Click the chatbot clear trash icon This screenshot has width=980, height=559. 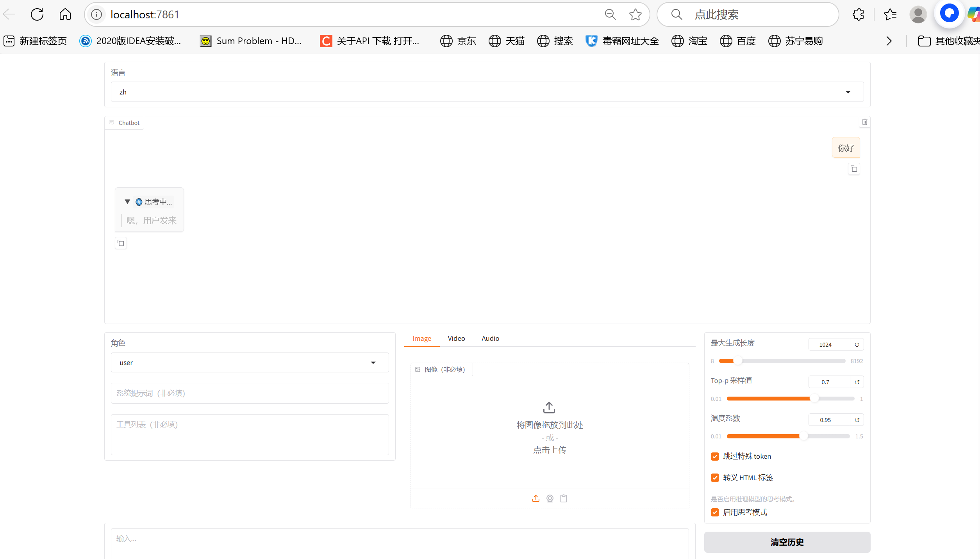click(864, 122)
